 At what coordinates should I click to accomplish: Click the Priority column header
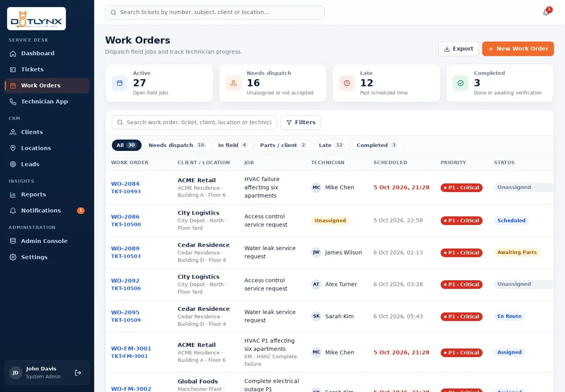click(x=453, y=163)
